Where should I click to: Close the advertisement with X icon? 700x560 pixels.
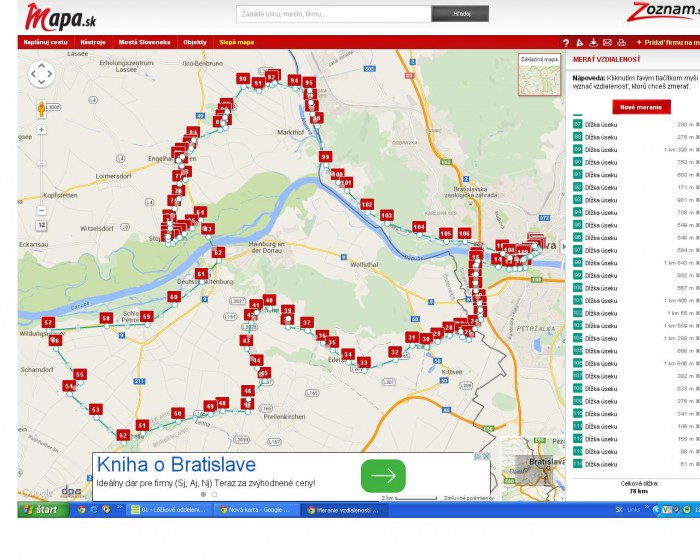tap(486, 456)
